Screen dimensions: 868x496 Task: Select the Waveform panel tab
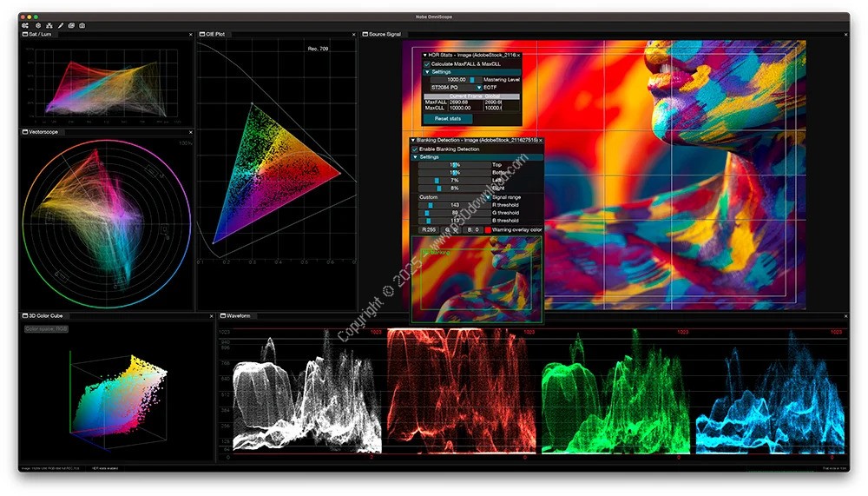click(238, 316)
